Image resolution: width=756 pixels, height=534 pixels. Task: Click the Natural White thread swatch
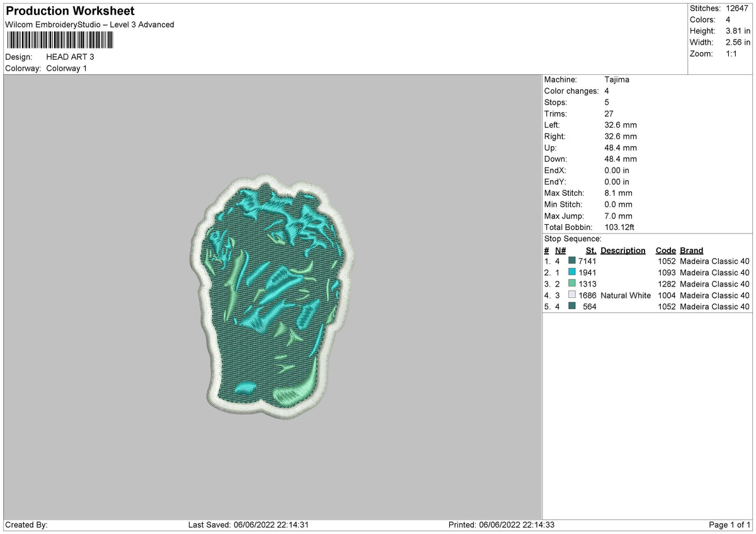571,295
